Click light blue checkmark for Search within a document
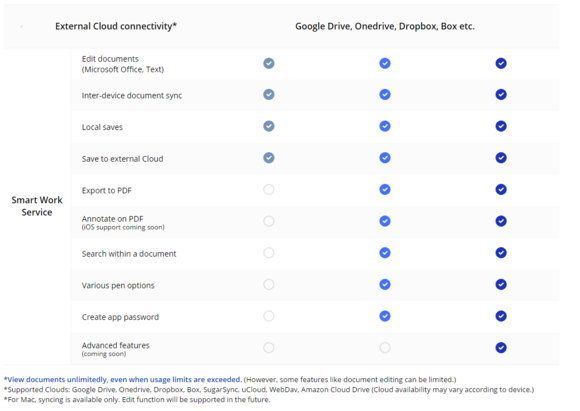The width and height of the screenshot is (580, 411). click(385, 253)
